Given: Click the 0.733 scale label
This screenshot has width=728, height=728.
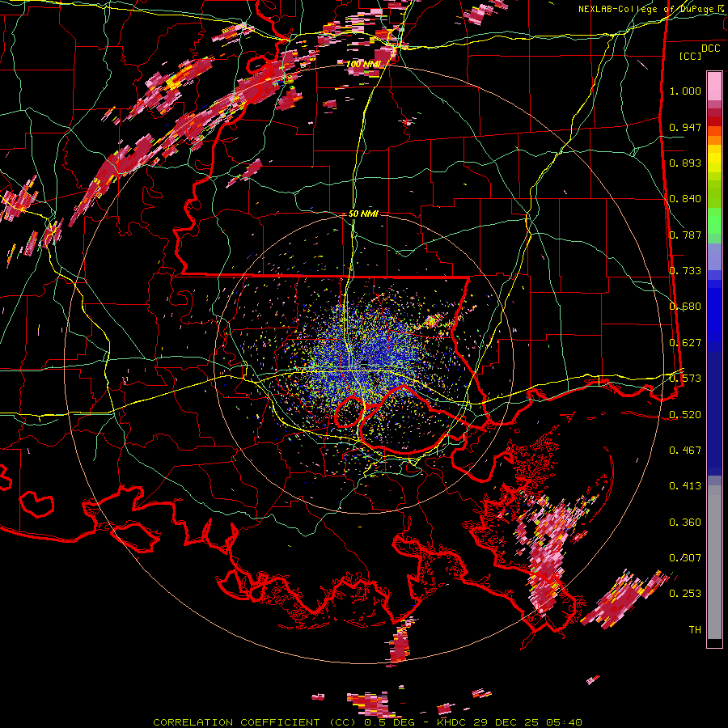Looking at the screenshot, I should (x=685, y=271).
